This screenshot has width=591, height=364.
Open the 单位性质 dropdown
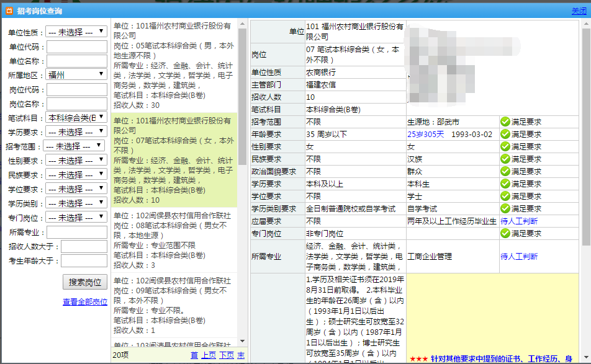coord(76,32)
